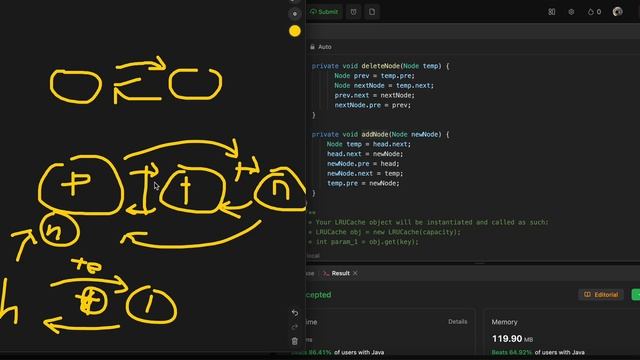Select the yellow color swatch in drawing toolbar
This screenshot has height=360, width=640.
[x=295, y=31]
